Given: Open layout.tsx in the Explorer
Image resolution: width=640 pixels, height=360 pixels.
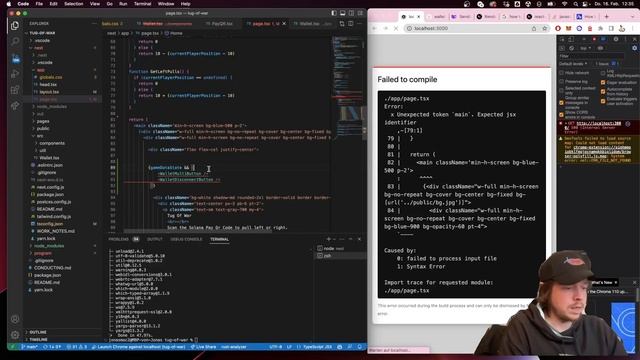Looking at the screenshot, I should (49, 92).
